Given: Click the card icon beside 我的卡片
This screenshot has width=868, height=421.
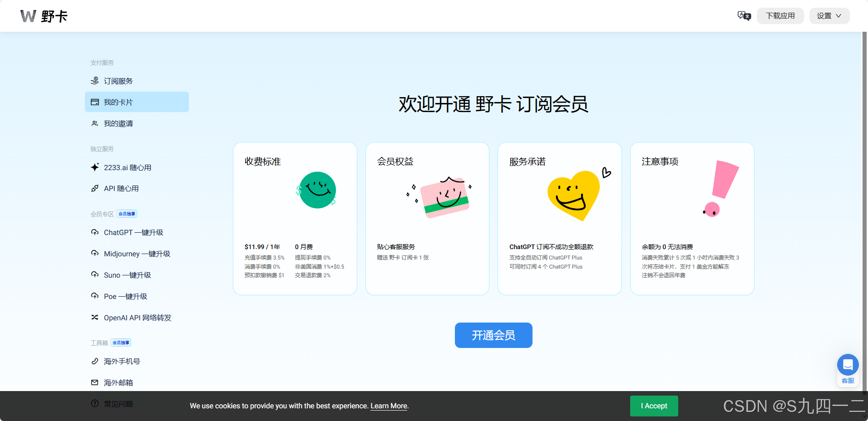Looking at the screenshot, I should (94, 102).
